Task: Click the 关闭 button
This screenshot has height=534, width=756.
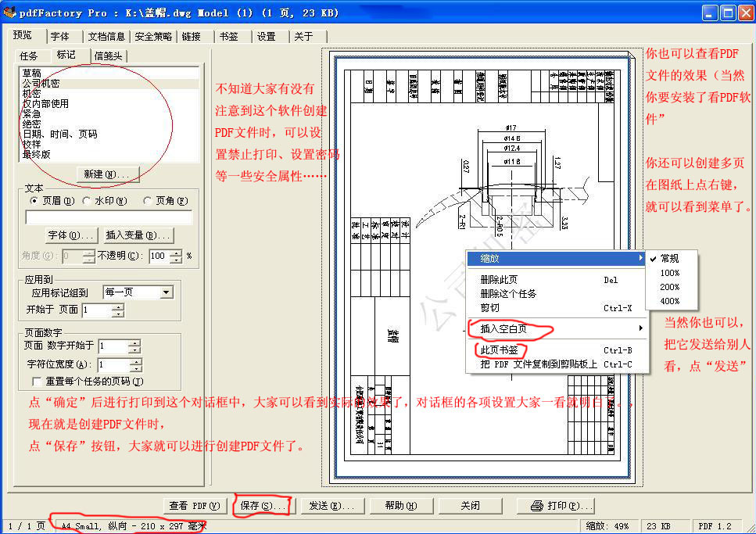Action: (x=470, y=506)
